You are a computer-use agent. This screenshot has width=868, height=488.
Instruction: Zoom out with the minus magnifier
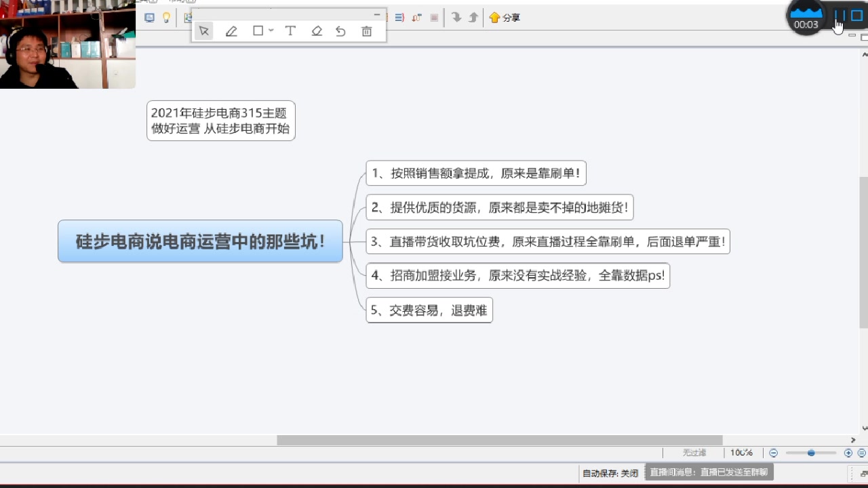coord(774,453)
